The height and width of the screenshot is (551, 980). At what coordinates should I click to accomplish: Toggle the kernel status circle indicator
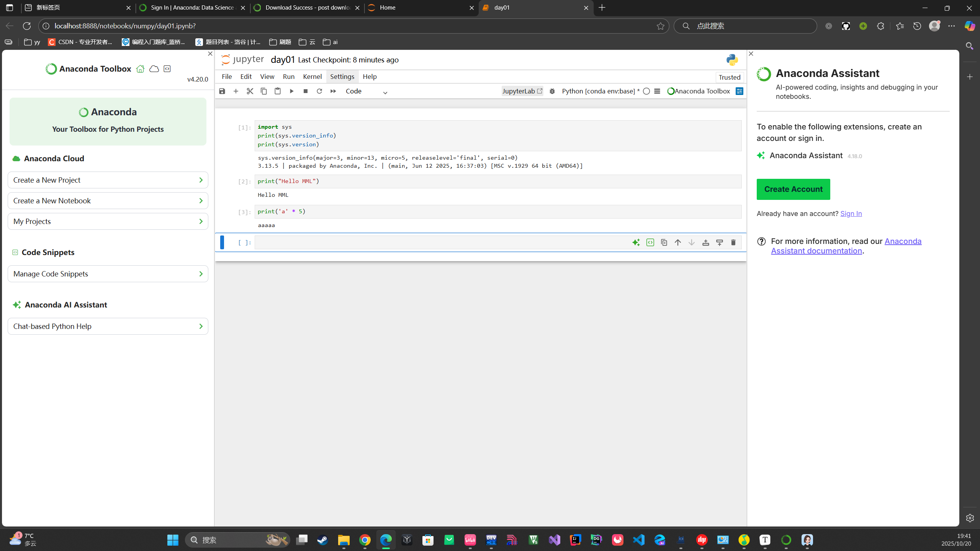647,91
